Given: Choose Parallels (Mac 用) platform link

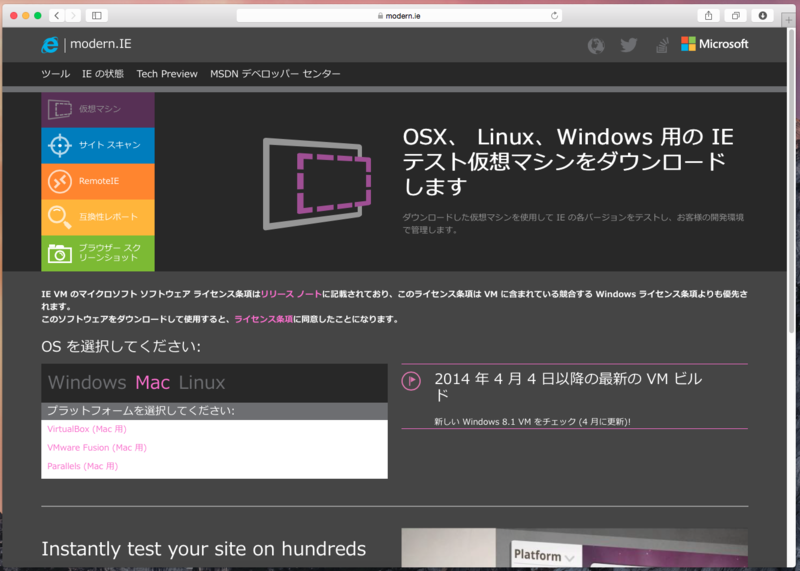Looking at the screenshot, I should point(83,466).
